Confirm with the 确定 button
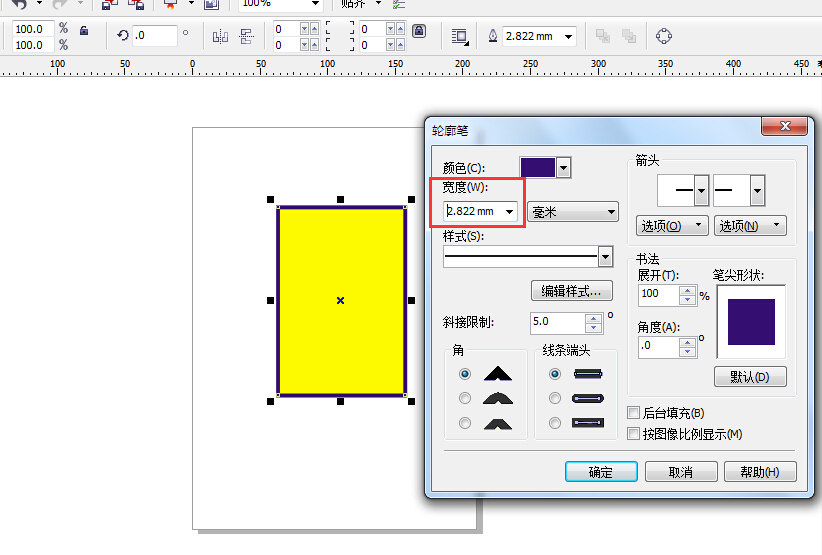The width and height of the screenshot is (822, 555). [601, 472]
